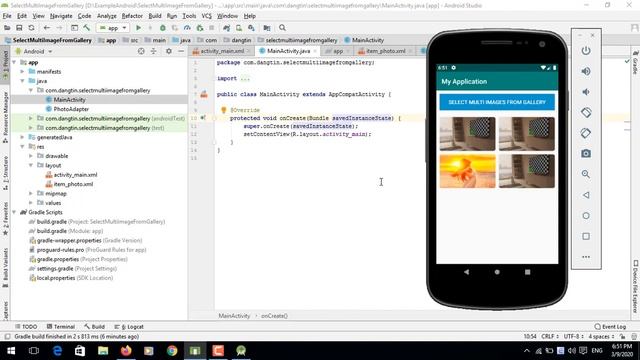The width and height of the screenshot is (640, 360).
Task: Open the Android project view dropdown
Action: [x=34, y=51]
